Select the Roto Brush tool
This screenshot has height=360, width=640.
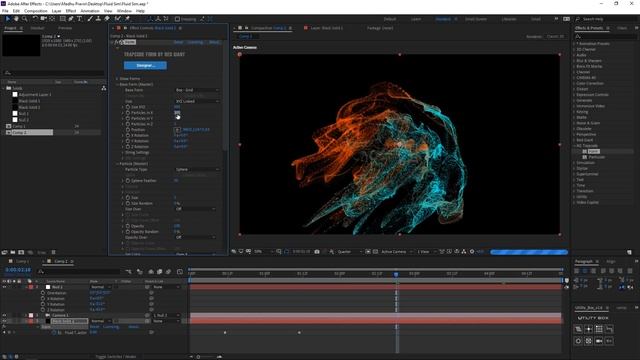pyautogui.click(x=118, y=19)
